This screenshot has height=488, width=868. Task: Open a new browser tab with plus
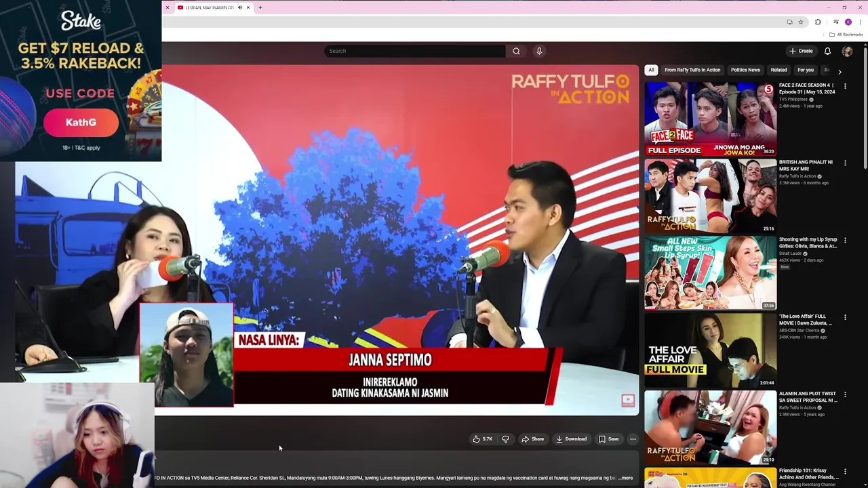coord(260,7)
